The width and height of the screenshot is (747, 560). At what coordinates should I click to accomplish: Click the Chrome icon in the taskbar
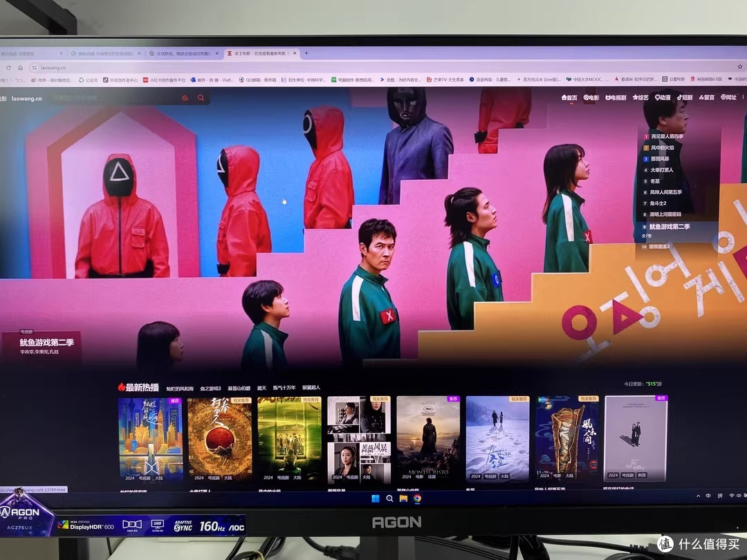(417, 498)
